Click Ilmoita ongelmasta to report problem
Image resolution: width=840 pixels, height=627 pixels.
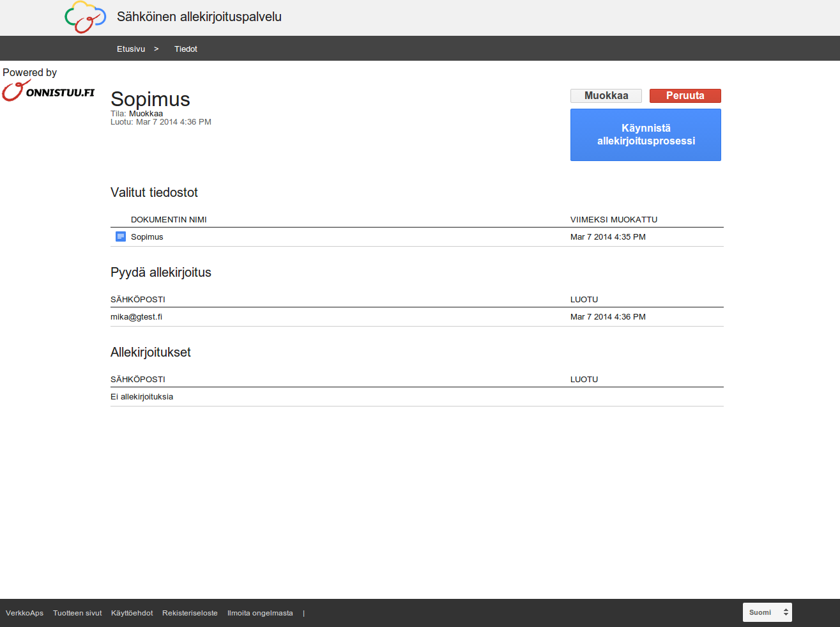click(260, 613)
